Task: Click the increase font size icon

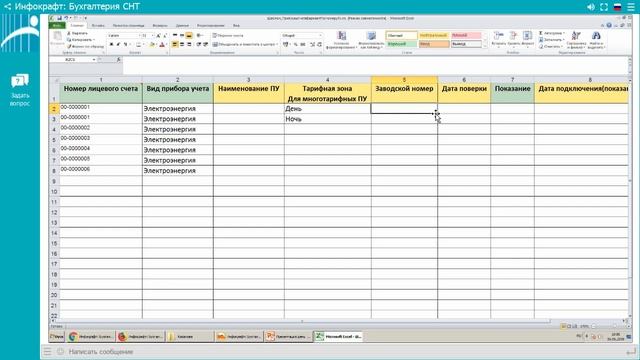Action: [158, 36]
